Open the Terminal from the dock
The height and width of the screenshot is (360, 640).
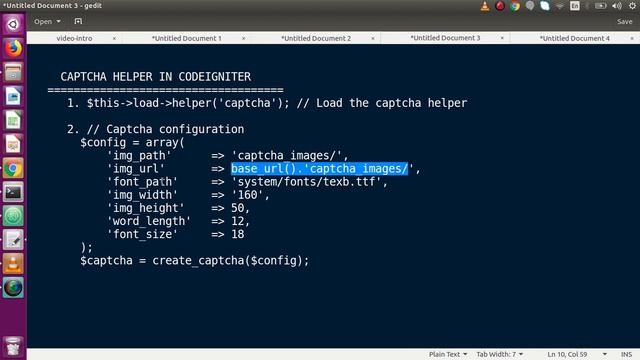(13, 192)
